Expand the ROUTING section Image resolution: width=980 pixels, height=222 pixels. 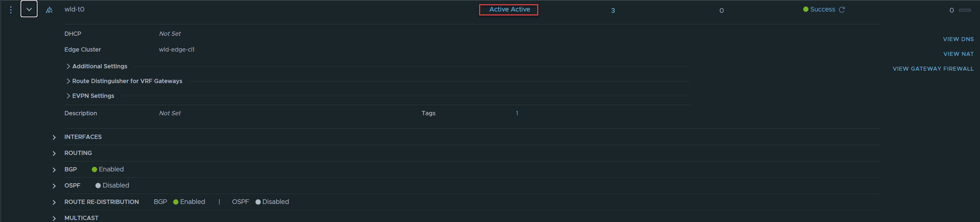click(54, 153)
